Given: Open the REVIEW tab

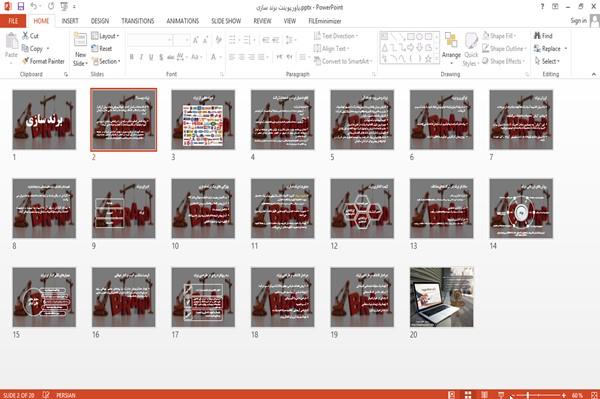Looking at the screenshot, I should 262,21.
